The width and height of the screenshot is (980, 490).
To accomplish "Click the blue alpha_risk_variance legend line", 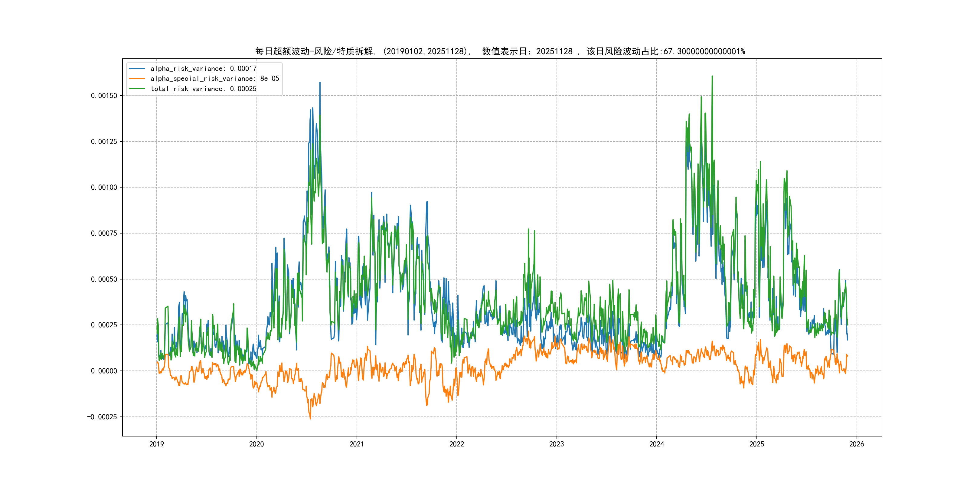I will [x=137, y=68].
